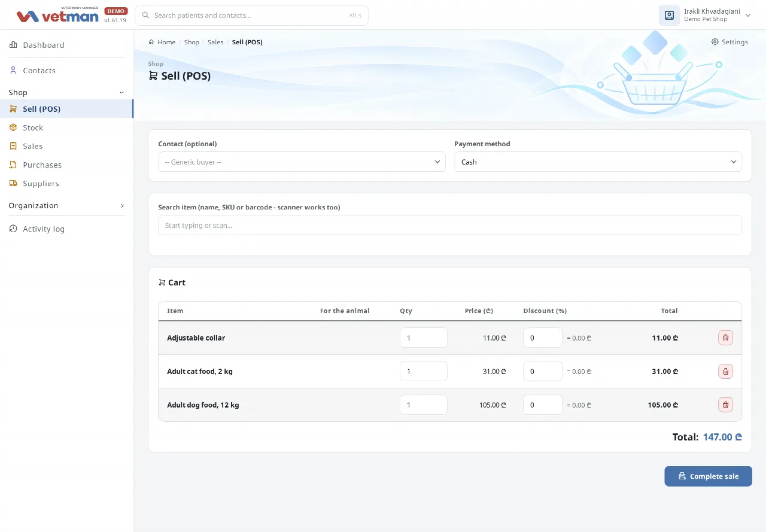The image size is (766, 532).
Task: Open the Dashboard icon in sidebar
Action: 13,45
